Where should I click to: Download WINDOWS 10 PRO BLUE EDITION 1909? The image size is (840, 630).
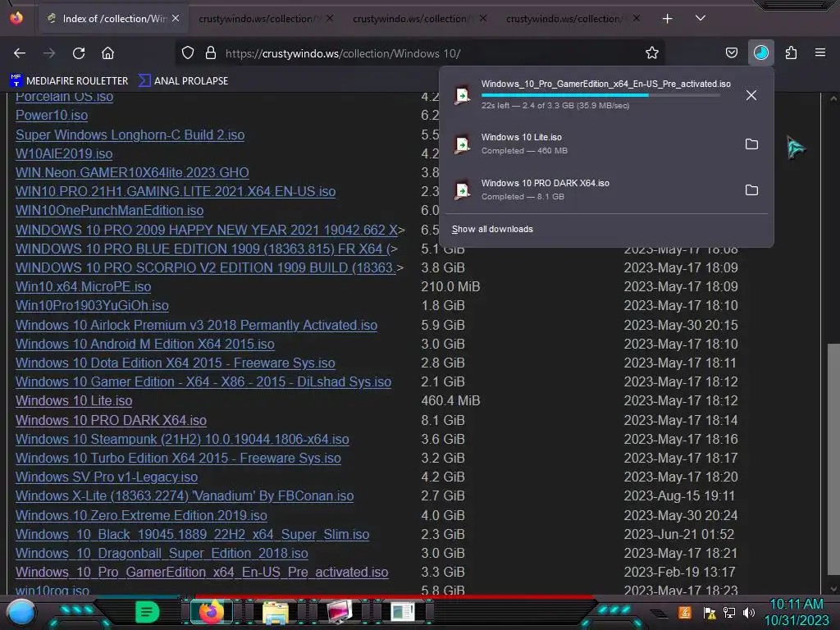pos(206,249)
